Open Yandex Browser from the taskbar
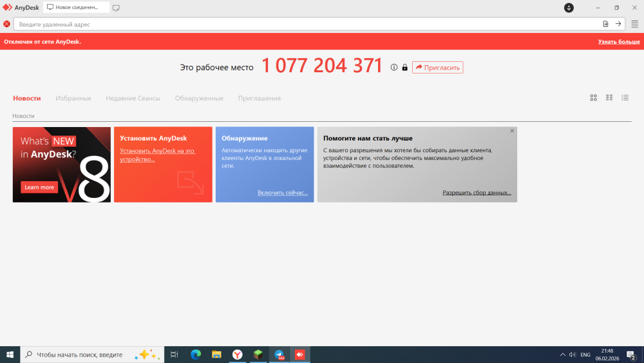This screenshot has width=644, height=363. point(238,355)
